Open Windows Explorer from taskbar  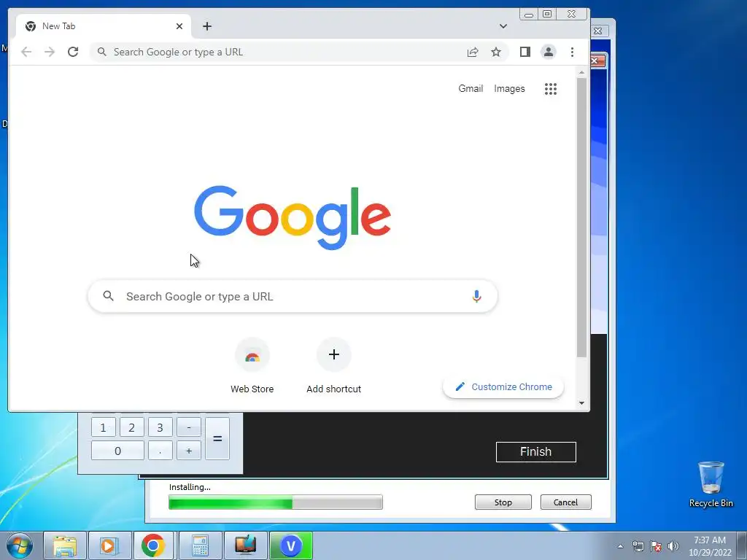coord(65,545)
